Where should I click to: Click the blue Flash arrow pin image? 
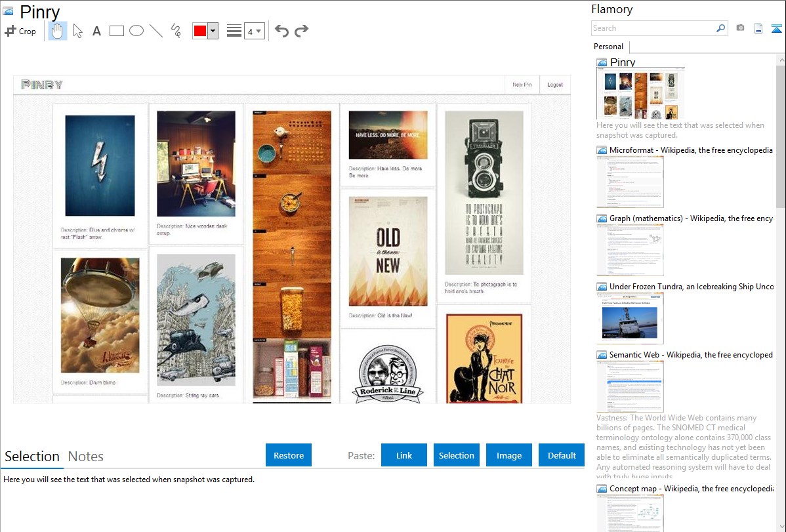[100, 165]
